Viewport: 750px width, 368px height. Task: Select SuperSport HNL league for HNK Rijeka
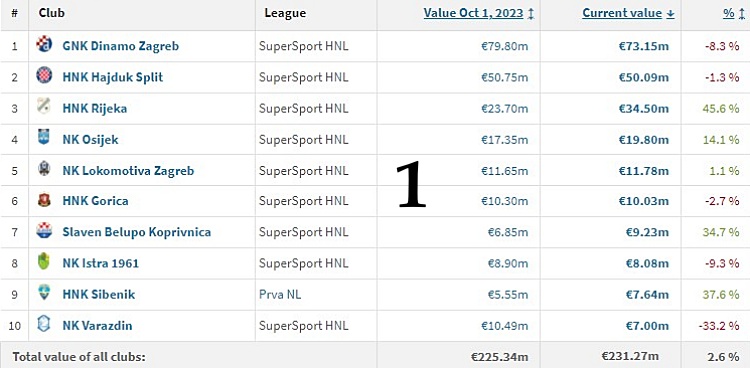304,109
